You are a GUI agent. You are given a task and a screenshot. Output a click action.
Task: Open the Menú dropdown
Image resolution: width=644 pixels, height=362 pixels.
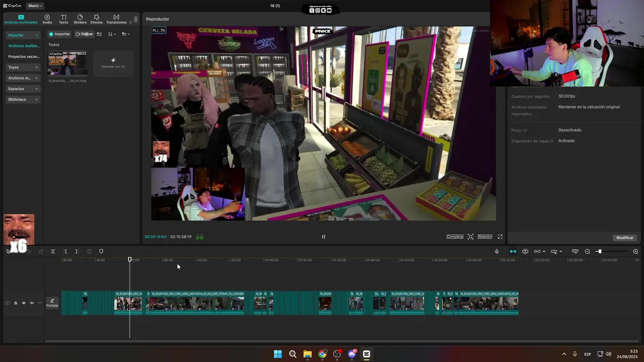click(x=35, y=6)
